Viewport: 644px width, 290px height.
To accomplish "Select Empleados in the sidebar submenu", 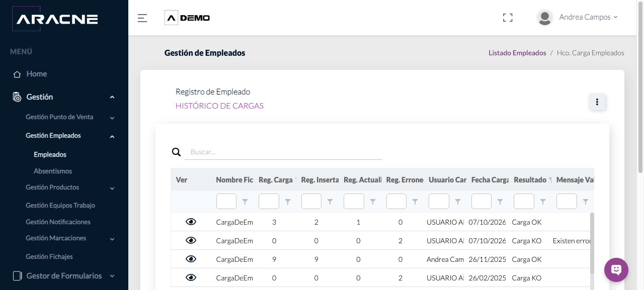I will 50,155.
